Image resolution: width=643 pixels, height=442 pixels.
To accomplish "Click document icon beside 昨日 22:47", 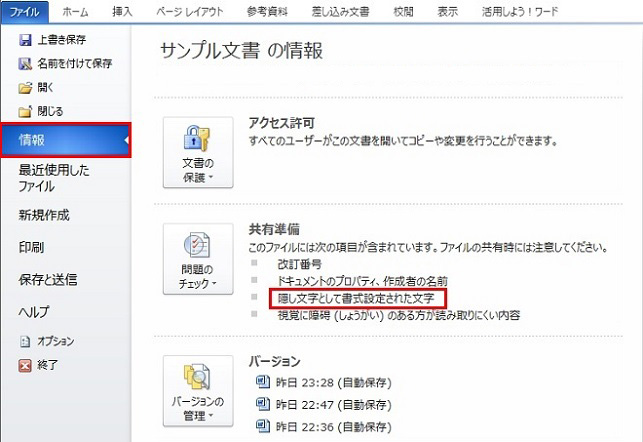I will [x=262, y=404].
